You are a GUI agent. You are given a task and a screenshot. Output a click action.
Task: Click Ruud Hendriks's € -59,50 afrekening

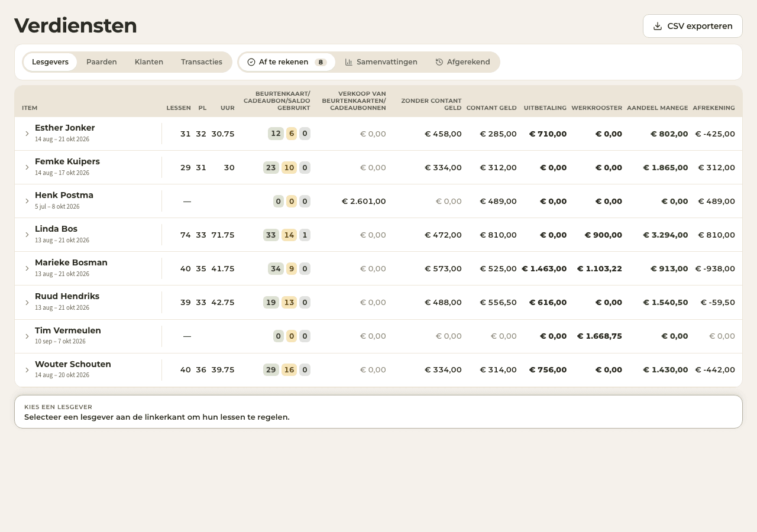tap(718, 302)
